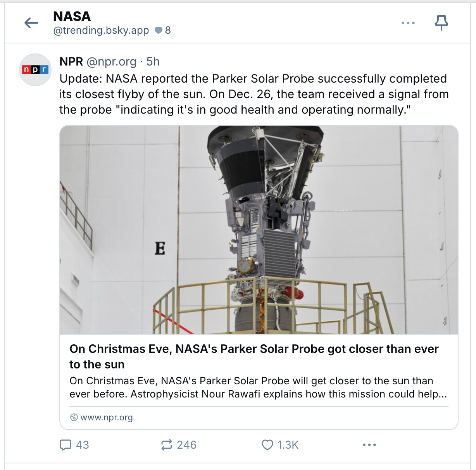
Task: Open the NPR profile avatar
Action: (35, 70)
